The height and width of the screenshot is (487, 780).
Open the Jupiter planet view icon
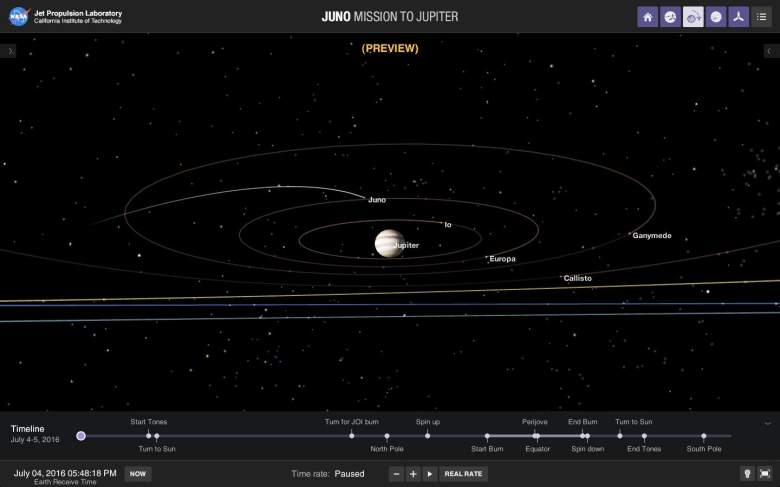(x=716, y=17)
